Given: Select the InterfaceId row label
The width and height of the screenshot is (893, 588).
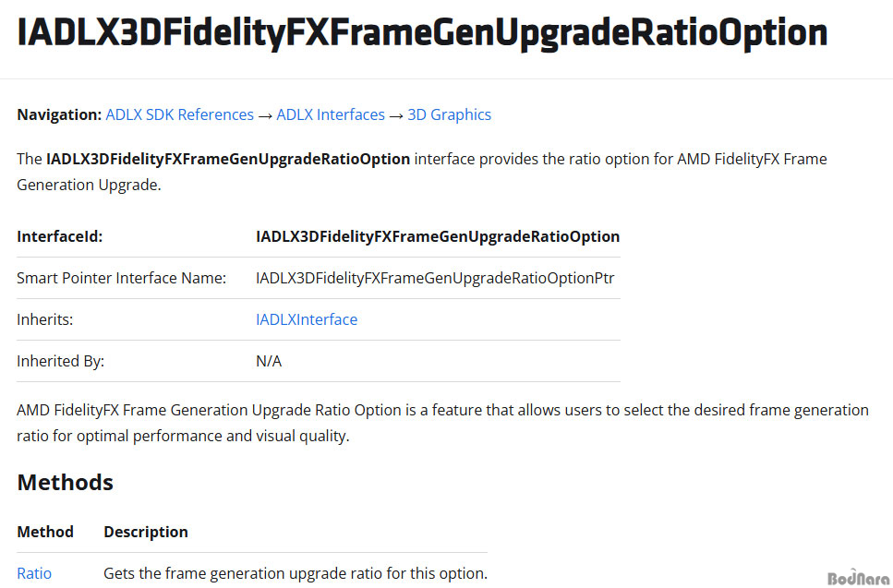Looking at the screenshot, I should click(59, 236).
